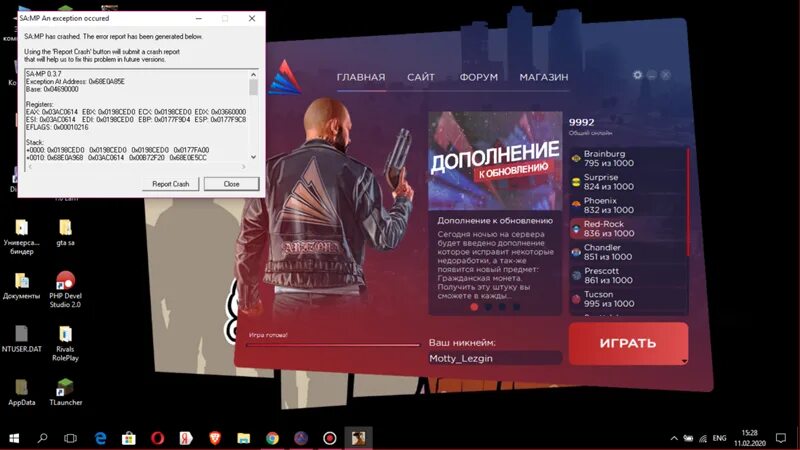Click the crash report scroll-up arrow
The image size is (800, 450).
click(253, 74)
